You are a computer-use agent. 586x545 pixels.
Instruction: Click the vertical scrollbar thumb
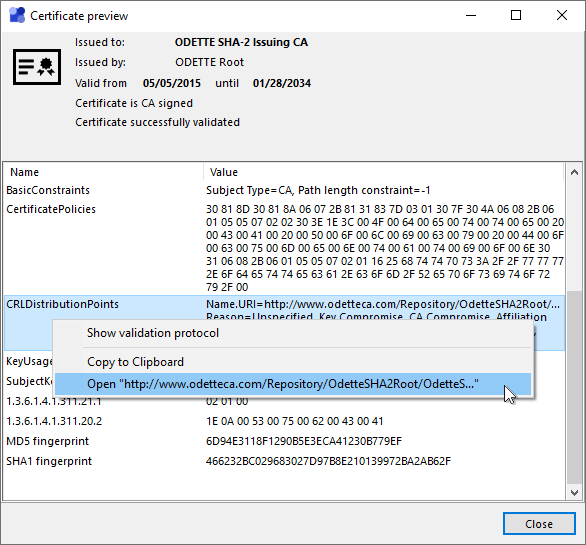pyautogui.click(x=575, y=388)
